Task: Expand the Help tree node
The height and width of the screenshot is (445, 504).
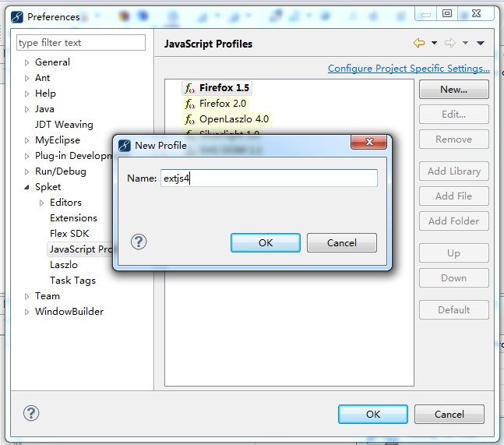Action: 27,94
